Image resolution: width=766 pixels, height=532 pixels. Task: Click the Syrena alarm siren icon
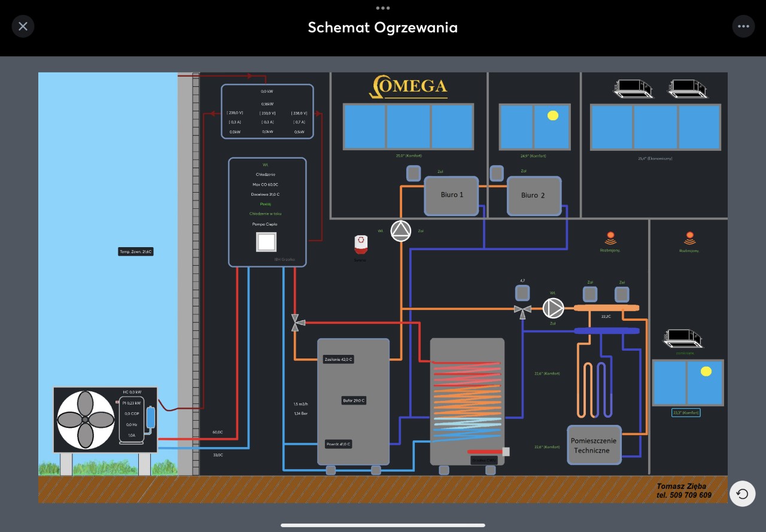tap(360, 243)
